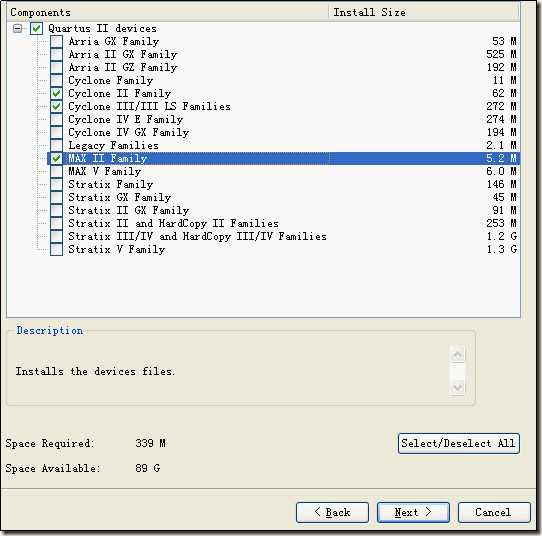The height and width of the screenshot is (536, 542).
Task: Click the highlighted MAX II Family label
Action: 108,159
